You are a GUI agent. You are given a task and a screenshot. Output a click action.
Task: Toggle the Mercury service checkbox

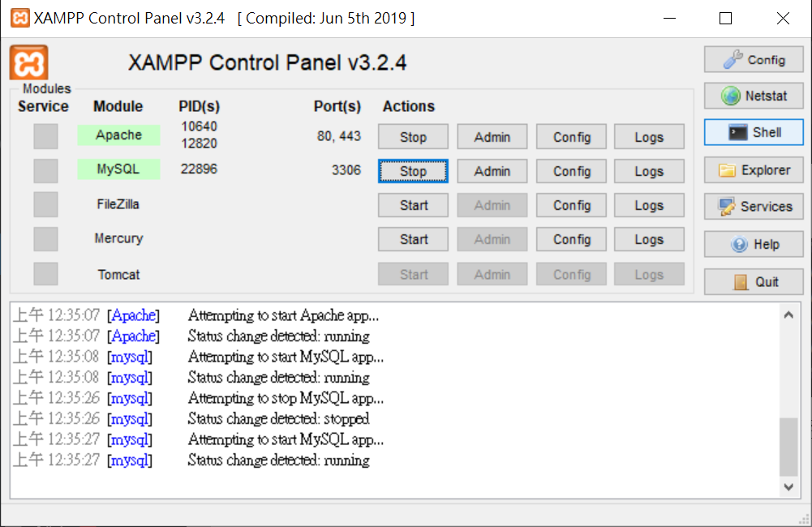[45, 239]
